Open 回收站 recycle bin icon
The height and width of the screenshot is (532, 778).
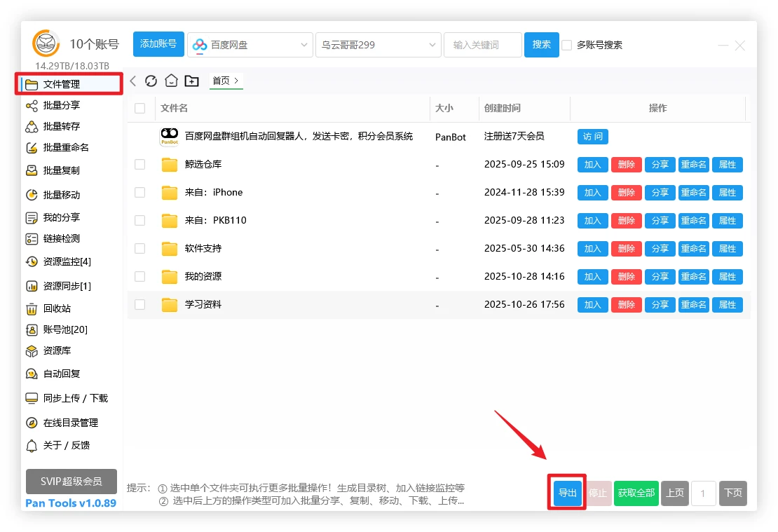32,308
